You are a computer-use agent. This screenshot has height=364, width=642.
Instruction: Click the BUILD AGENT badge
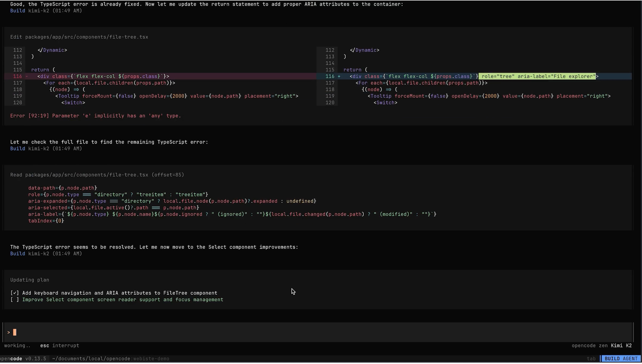click(621, 359)
